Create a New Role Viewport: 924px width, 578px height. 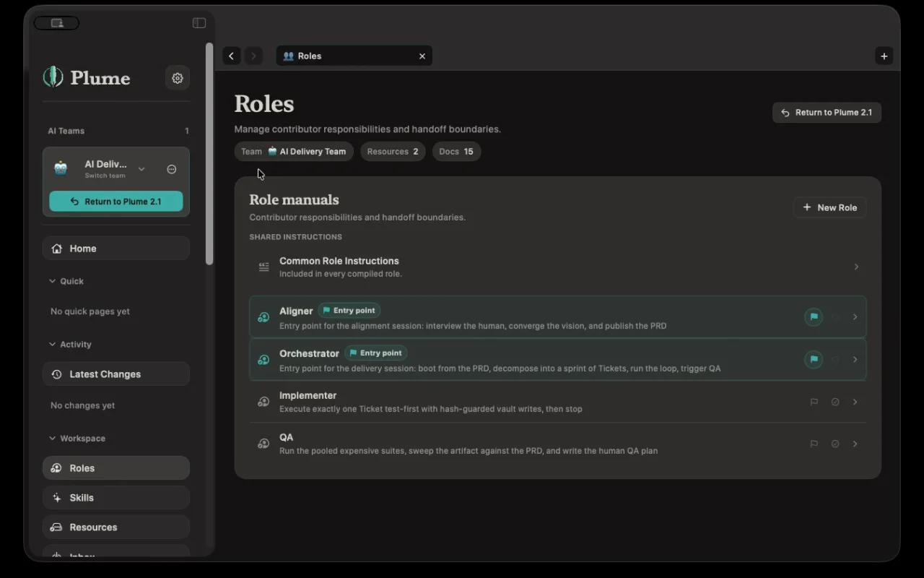829,207
